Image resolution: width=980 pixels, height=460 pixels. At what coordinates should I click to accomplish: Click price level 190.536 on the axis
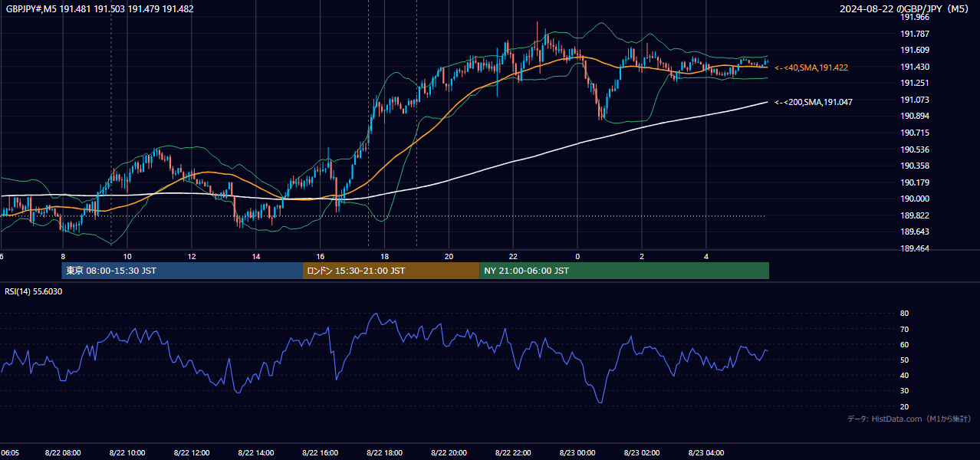click(x=914, y=149)
